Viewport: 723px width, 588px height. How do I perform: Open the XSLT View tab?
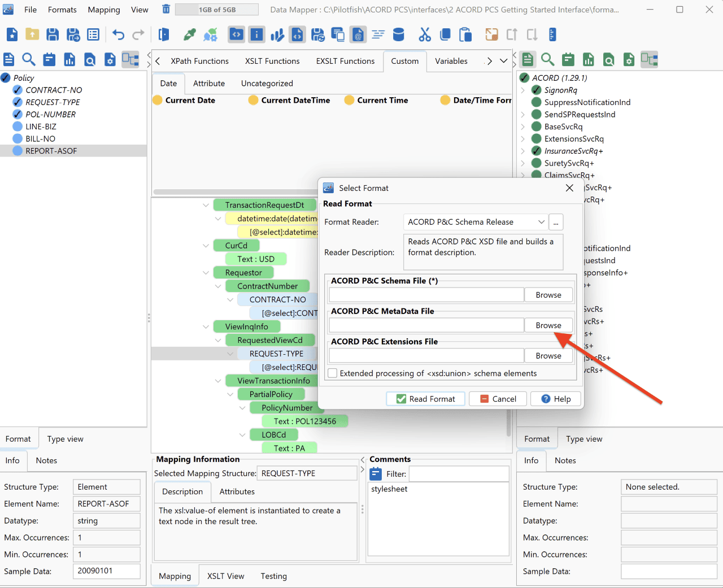[226, 576]
